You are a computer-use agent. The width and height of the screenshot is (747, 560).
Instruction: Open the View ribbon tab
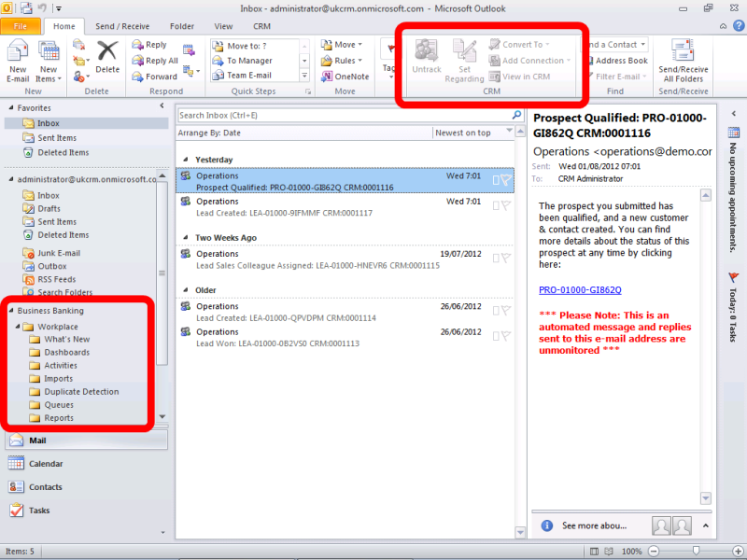coord(223,26)
